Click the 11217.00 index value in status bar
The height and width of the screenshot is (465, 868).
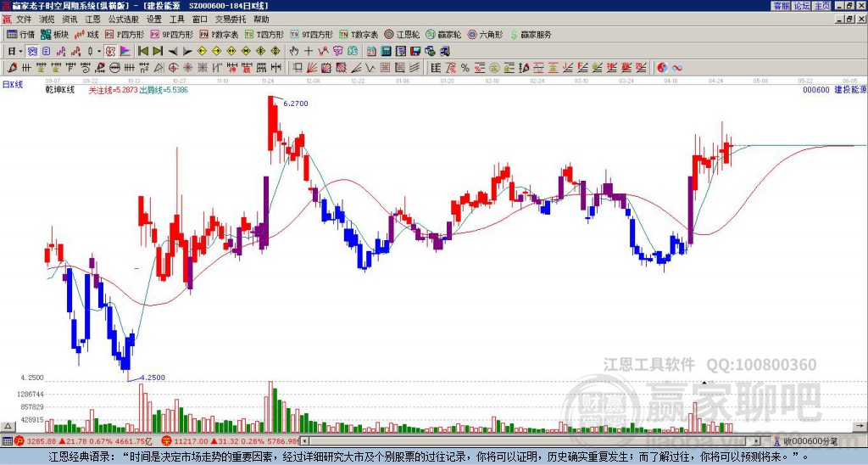[192, 441]
